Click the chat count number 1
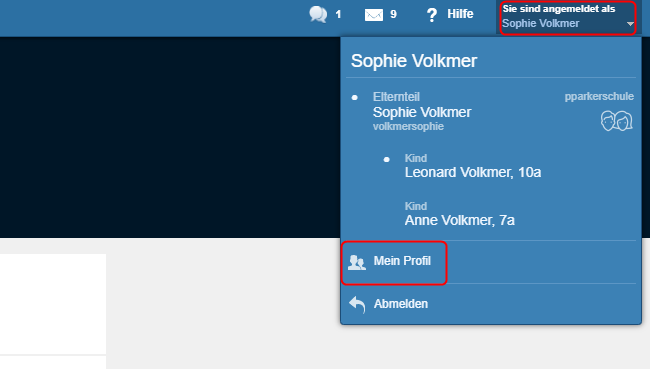Image resolution: width=650 pixels, height=369 pixels. pos(338,15)
